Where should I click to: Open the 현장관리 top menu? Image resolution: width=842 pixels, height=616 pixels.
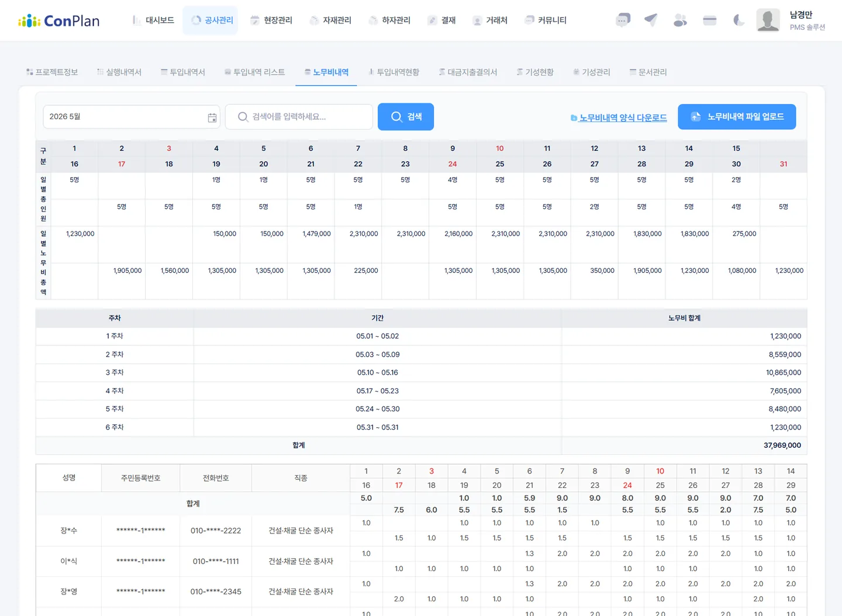click(271, 20)
